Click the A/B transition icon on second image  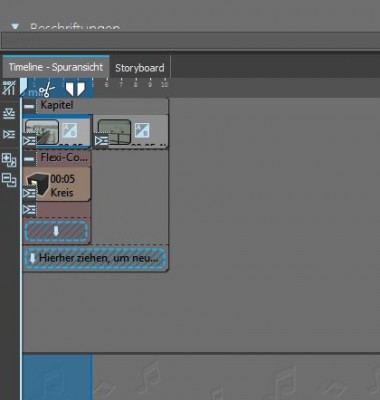tap(142, 130)
